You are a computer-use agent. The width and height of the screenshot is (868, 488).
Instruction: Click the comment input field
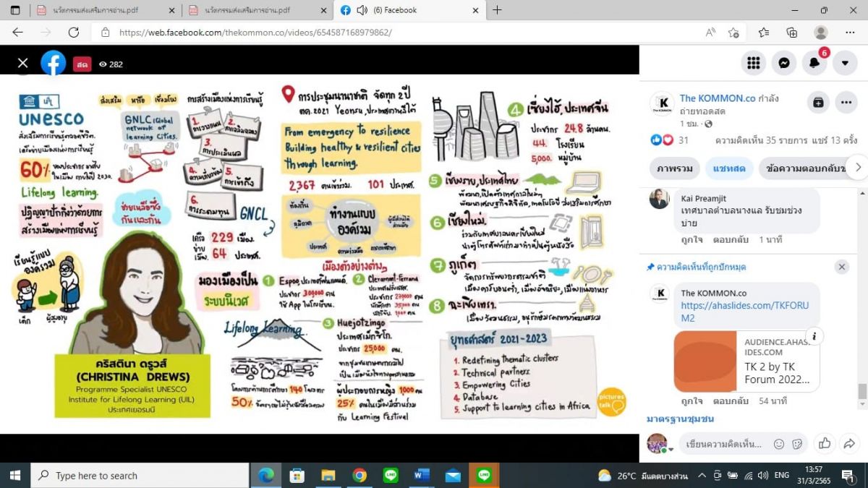pyautogui.click(x=723, y=444)
